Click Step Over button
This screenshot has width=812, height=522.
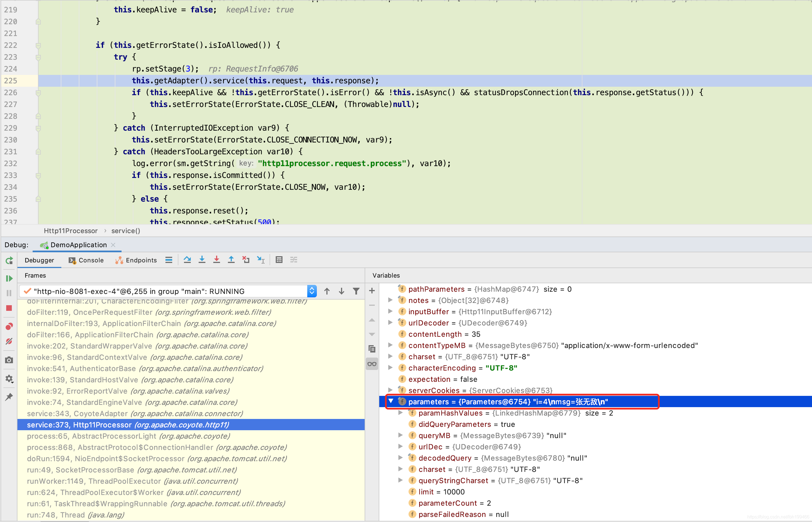click(187, 260)
